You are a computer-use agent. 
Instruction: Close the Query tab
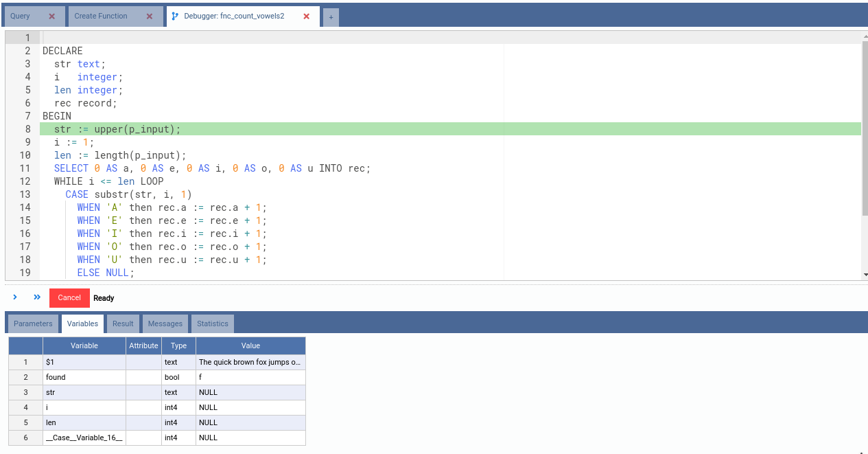(x=51, y=16)
